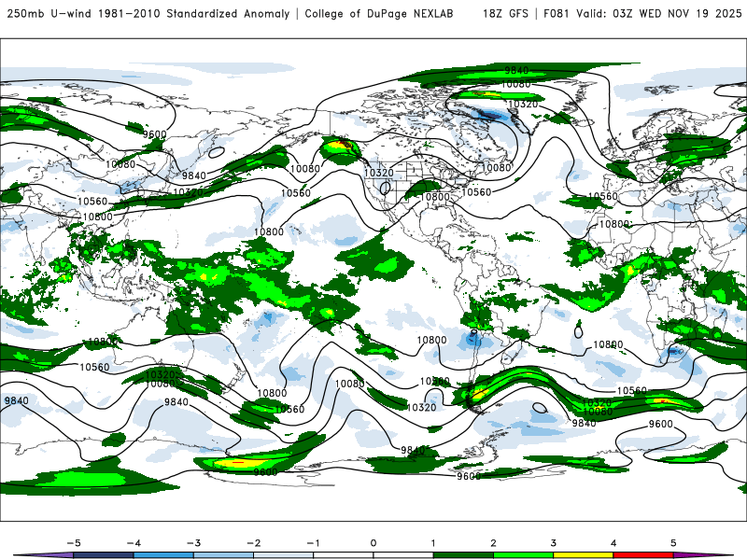747x560 pixels.
Task: Click the "2" color scale label
Action: 493,543
